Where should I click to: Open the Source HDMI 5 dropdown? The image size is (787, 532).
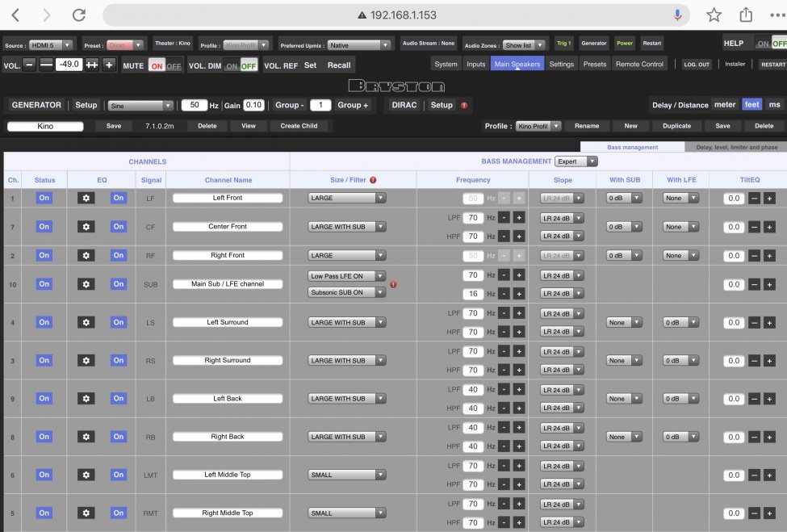pyautogui.click(x=51, y=45)
